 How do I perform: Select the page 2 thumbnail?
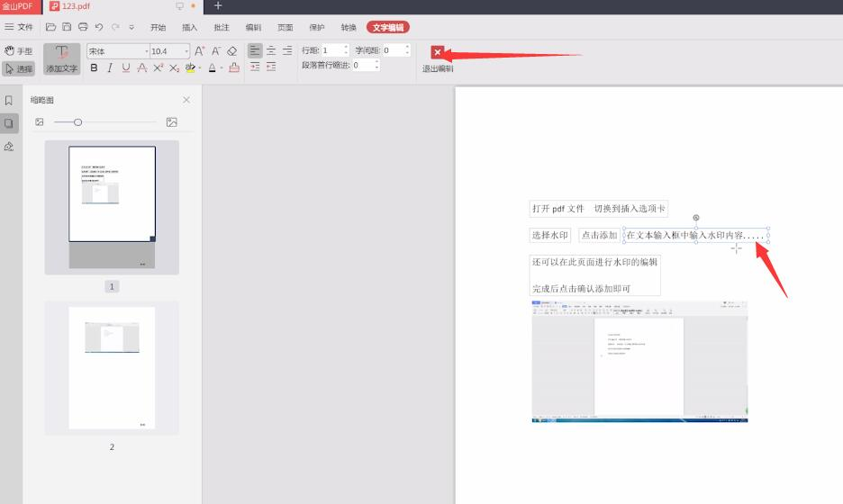pos(112,368)
